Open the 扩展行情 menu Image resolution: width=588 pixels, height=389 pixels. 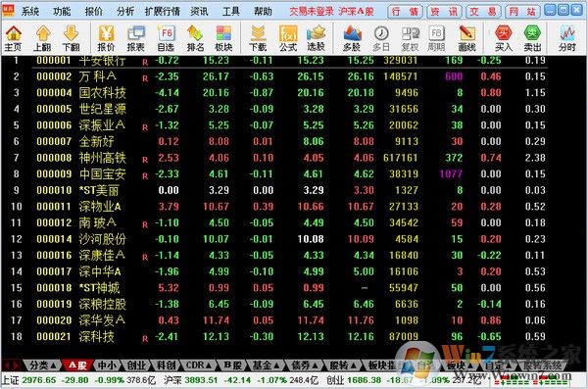click(163, 11)
